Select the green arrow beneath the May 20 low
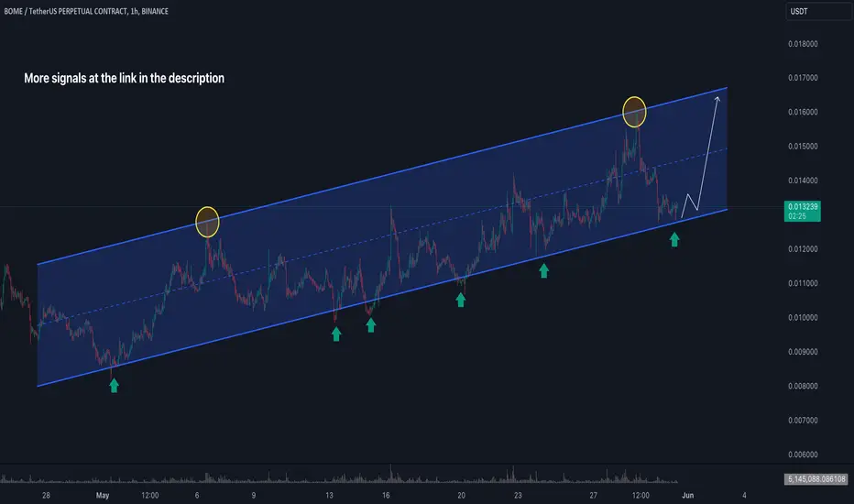Image resolution: width=854 pixels, height=504 pixels. click(x=461, y=300)
